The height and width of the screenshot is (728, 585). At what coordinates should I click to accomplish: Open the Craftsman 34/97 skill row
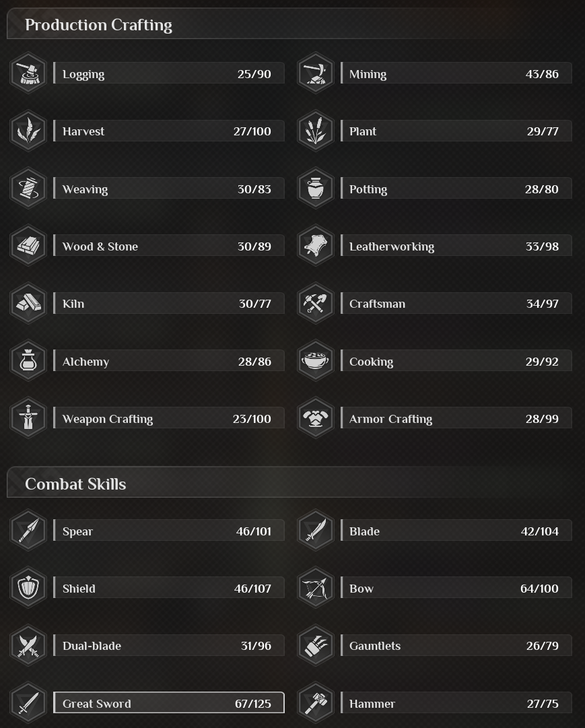point(456,304)
